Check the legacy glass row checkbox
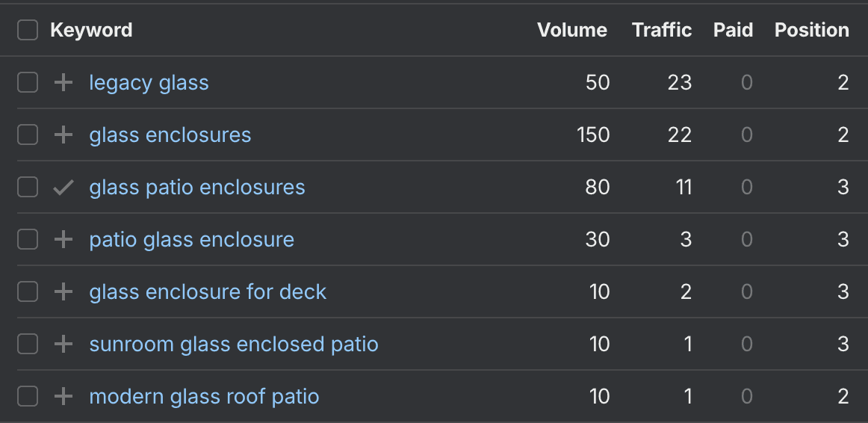 pos(28,82)
